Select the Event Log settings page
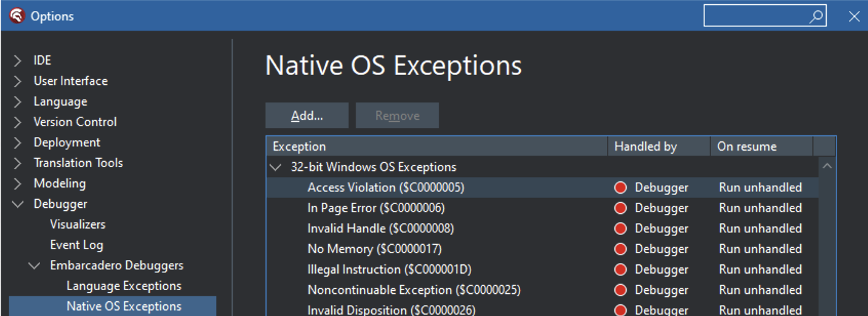The height and width of the screenshot is (316, 868). [x=76, y=245]
